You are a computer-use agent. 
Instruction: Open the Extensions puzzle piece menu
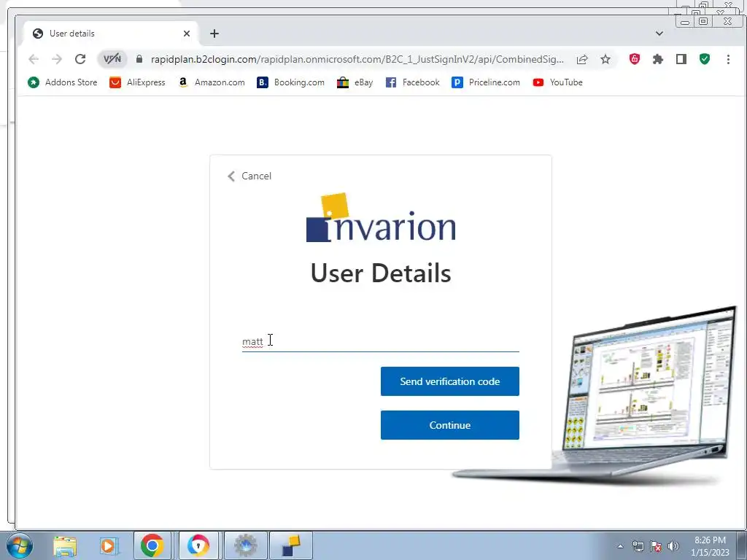pos(658,59)
